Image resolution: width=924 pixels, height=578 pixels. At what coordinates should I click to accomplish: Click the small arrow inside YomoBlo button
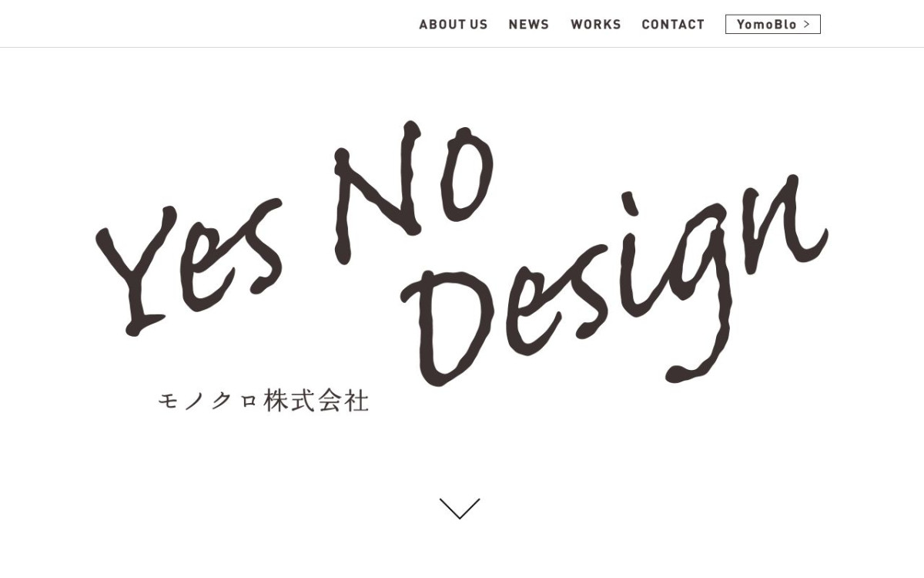coord(806,25)
